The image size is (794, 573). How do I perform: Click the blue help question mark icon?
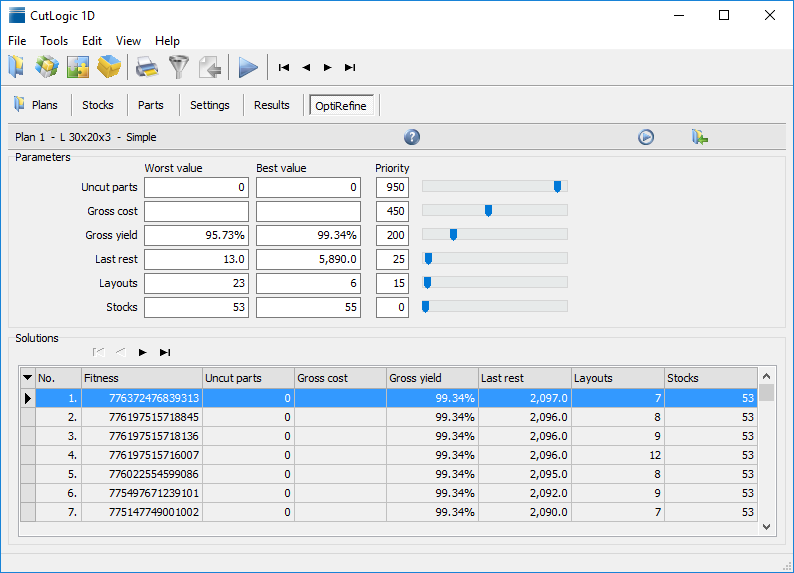[x=412, y=137]
